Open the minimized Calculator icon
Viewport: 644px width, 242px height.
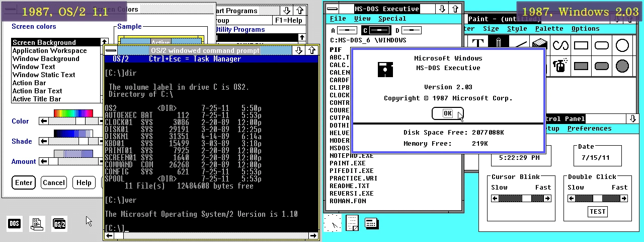pyautogui.click(x=372, y=223)
